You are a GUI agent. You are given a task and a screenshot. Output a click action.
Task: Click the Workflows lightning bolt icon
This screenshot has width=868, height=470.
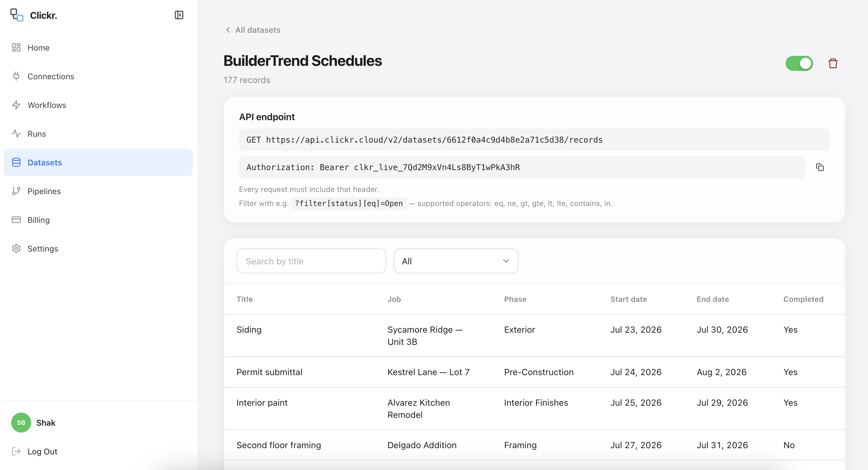point(16,105)
